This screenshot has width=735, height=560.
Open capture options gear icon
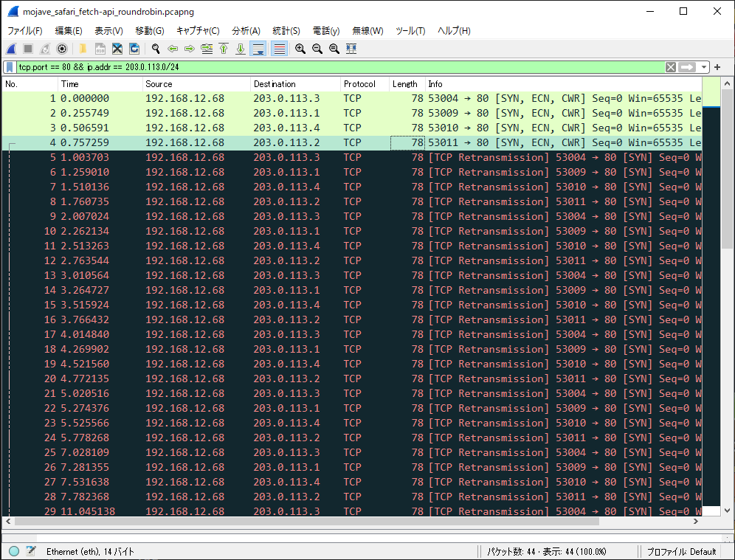pyautogui.click(x=62, y=49)
